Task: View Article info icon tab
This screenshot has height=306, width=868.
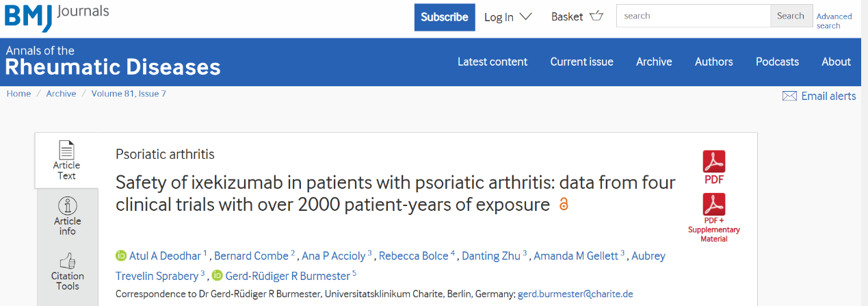Action: coord(68,205)
